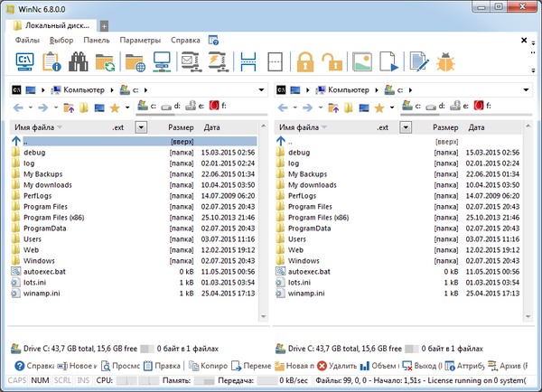Open the picture viewer toolbar icon
Viewport: 542px width, 392px height.
point(361,62)
